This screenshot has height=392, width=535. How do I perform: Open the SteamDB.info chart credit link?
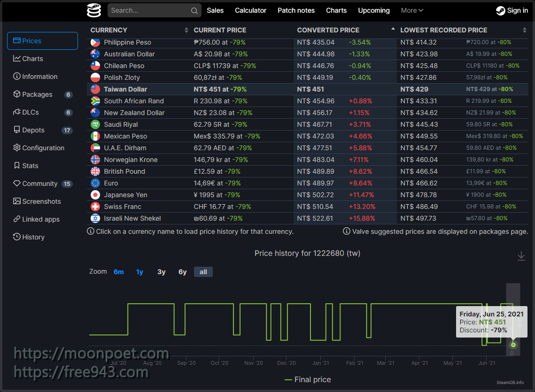pyautogui.click(x=510, y=383)
